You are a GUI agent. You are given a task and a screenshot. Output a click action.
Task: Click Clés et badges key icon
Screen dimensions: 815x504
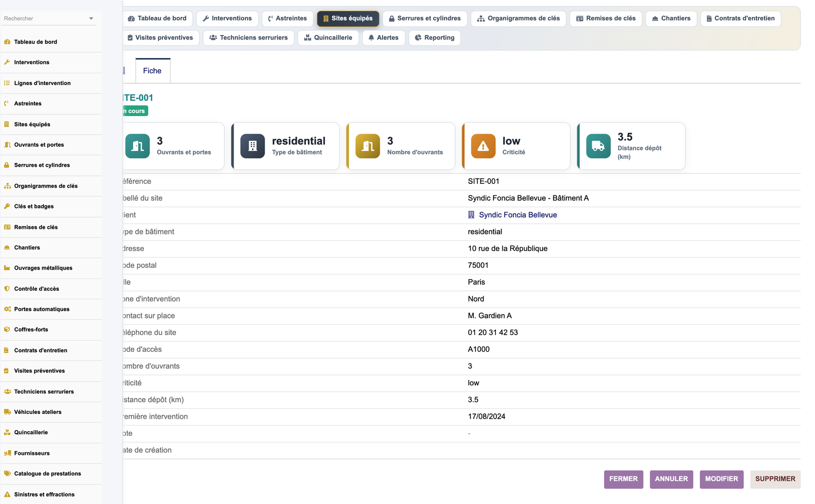coord(7,206)
